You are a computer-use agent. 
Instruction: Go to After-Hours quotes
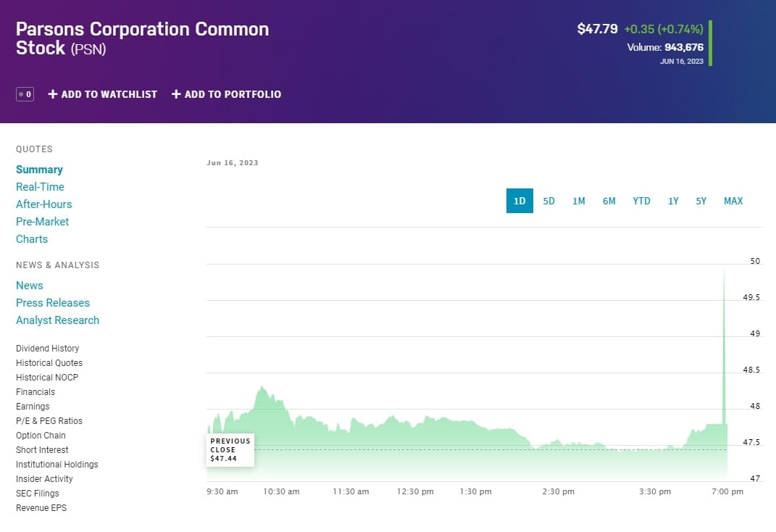point(43,204)
